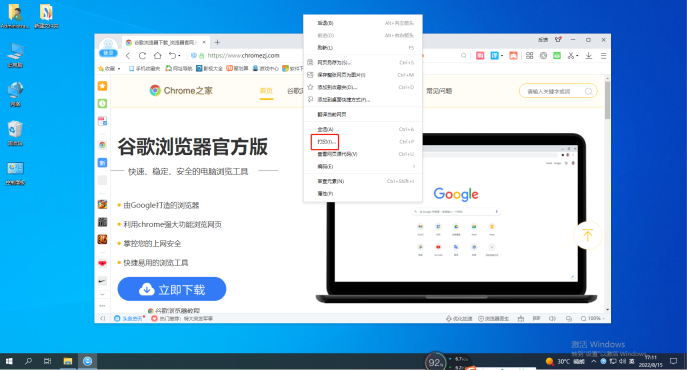Image resolution: width=687 pixels, height=370 pixels.
Task: Open the blue video extension icon
Action: (494, 56)
